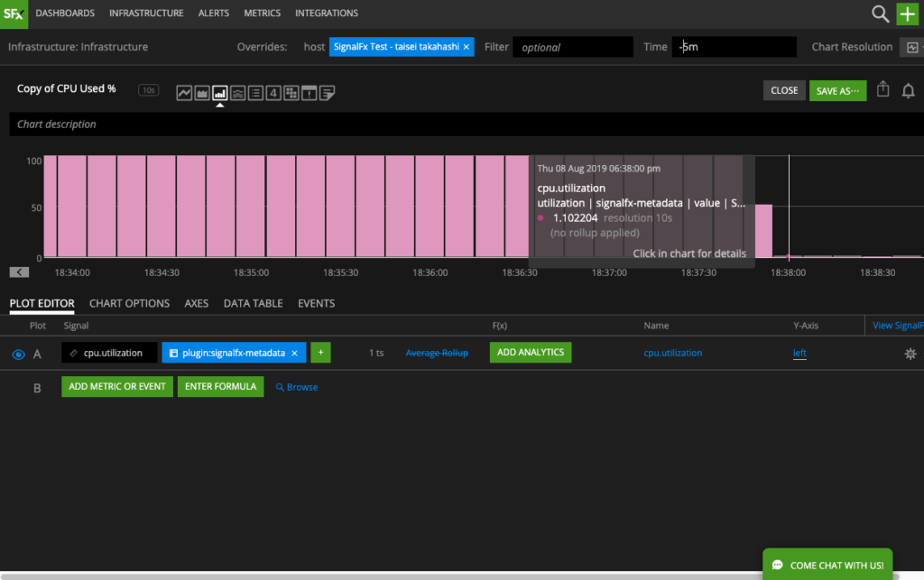Click the share chart icon
The width and height of the screenshot is (924, 580).
[882, 89]
